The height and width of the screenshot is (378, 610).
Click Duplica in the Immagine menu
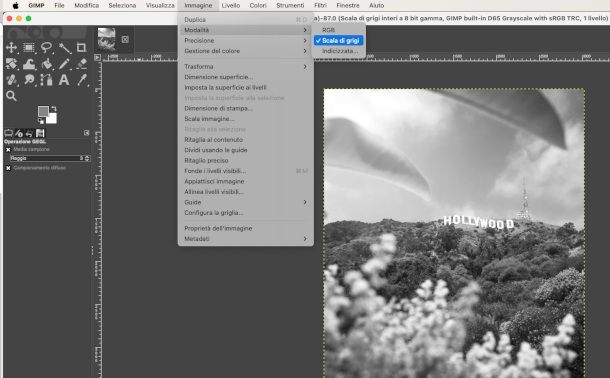coord(245,19)
